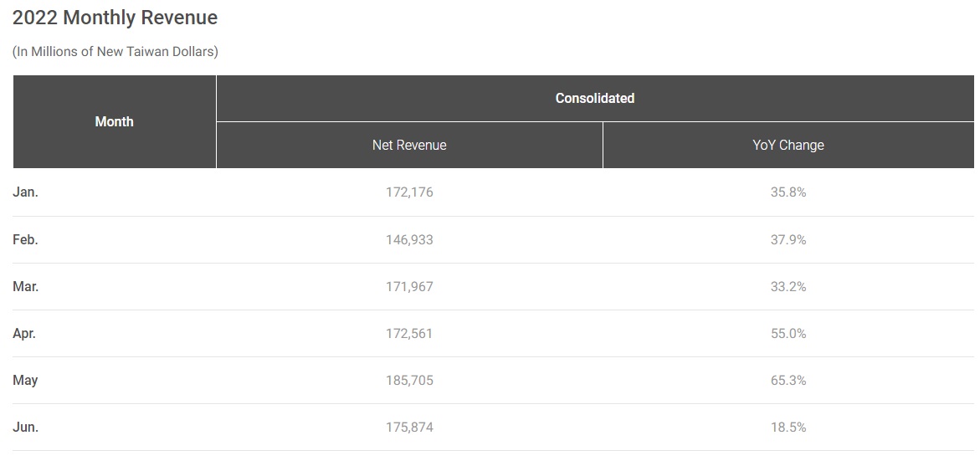Select the 37.9% YoY change cell
Screen dimensions: 980x461
788,239
